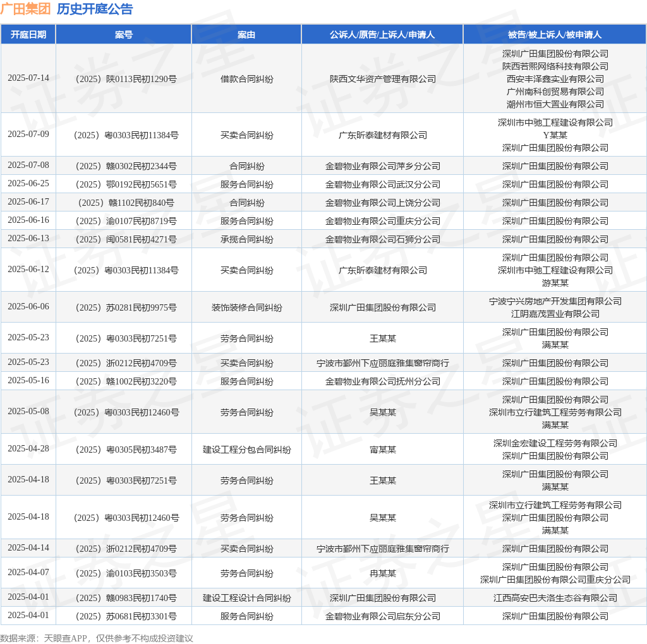Click the 历史开庭公告 heading
This screenshot has height=644, width=647.
click(x=95, y=9)
